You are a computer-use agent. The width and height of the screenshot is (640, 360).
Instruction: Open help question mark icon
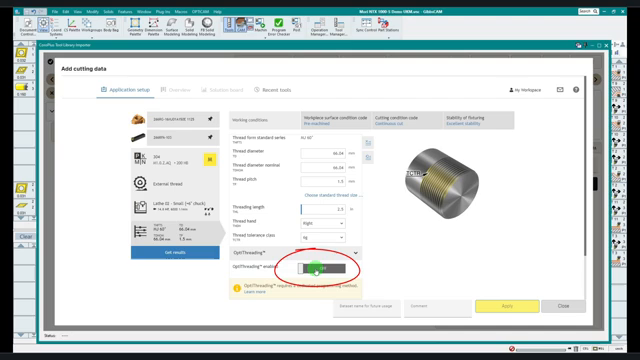point(576,90)
